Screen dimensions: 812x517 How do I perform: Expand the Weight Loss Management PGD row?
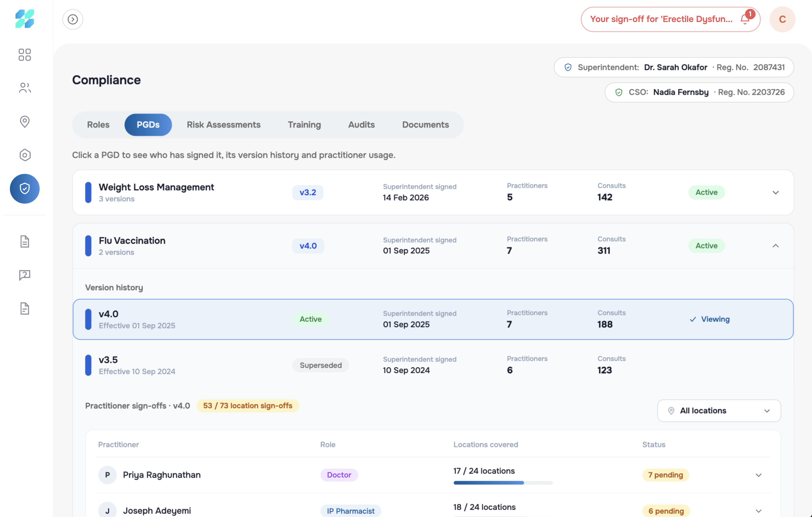pos(775,192)
